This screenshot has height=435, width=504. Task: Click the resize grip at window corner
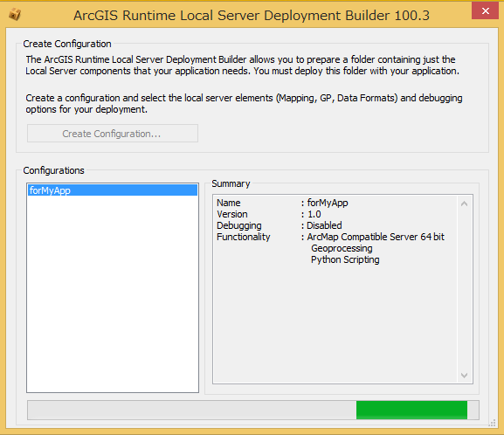pos(493,423)
